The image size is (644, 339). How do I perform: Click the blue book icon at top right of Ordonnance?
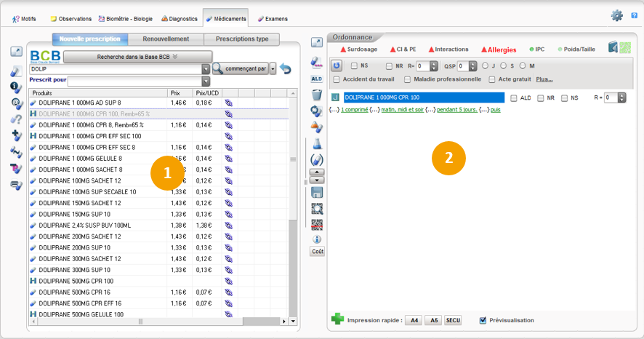point(613,47)
